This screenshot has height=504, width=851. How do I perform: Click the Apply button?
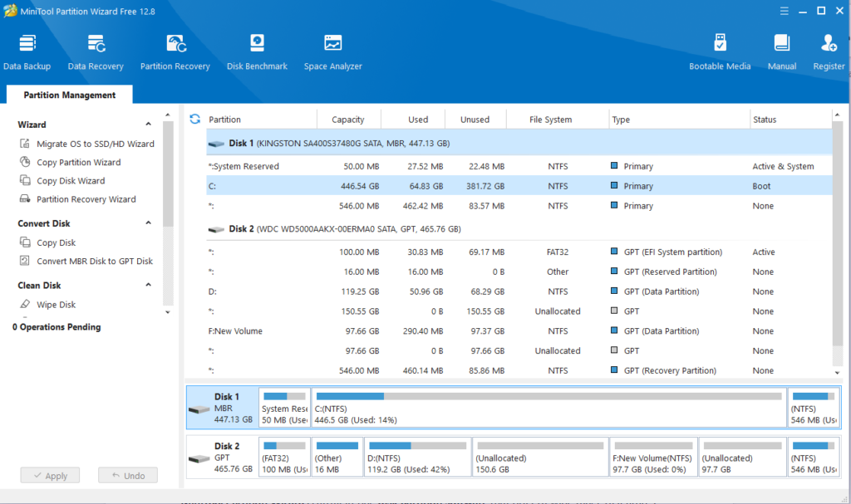[50, 475]
